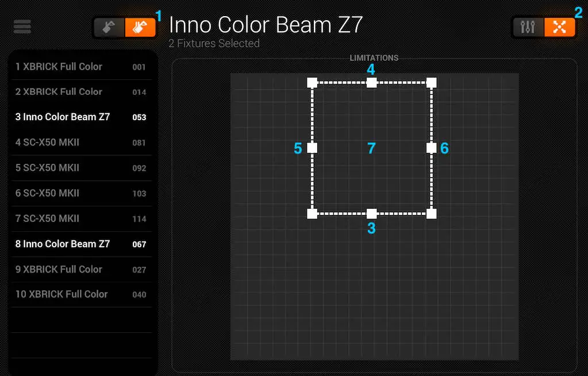Viewport: 588px width, 376px height.
Task: Click the right limitation handle labeled 6
Action: pos(431,148)
